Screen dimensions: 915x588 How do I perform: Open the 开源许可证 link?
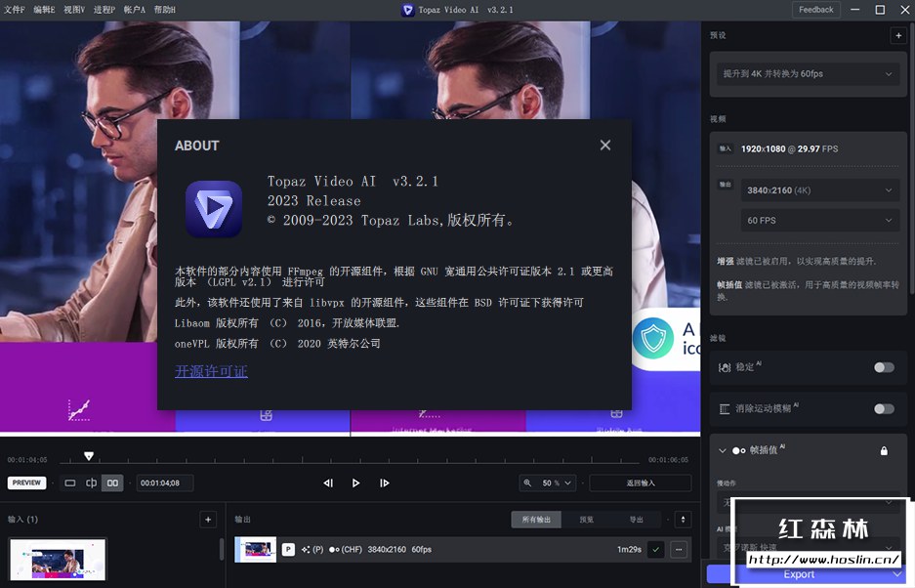211,371
